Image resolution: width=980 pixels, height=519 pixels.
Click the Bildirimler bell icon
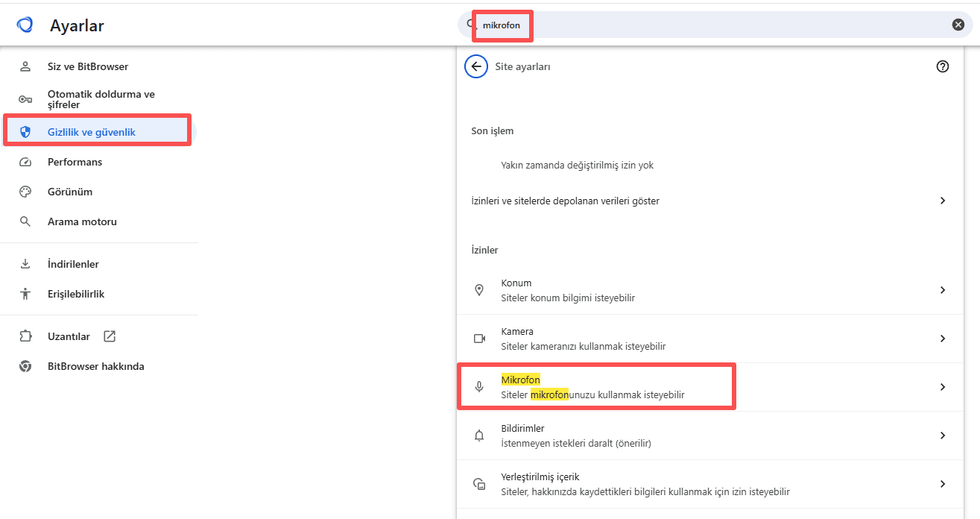479,435
